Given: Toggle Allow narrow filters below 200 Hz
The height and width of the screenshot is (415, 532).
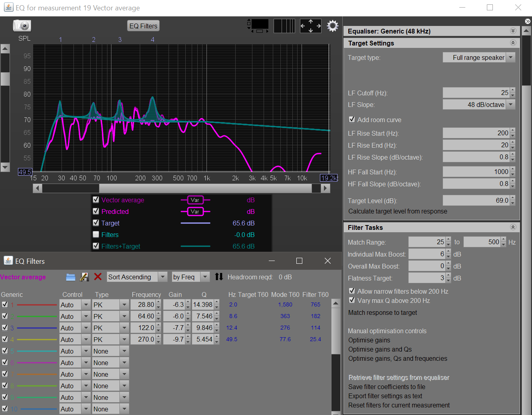Looking at the screenshot, I should [x=352, y=291].
